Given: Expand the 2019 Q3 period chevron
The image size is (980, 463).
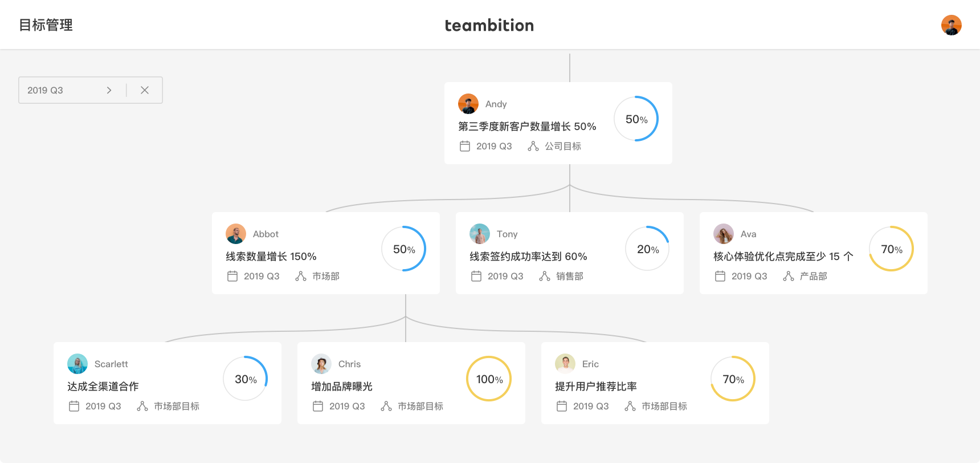Looking at the screenshot, I should 109,90.
